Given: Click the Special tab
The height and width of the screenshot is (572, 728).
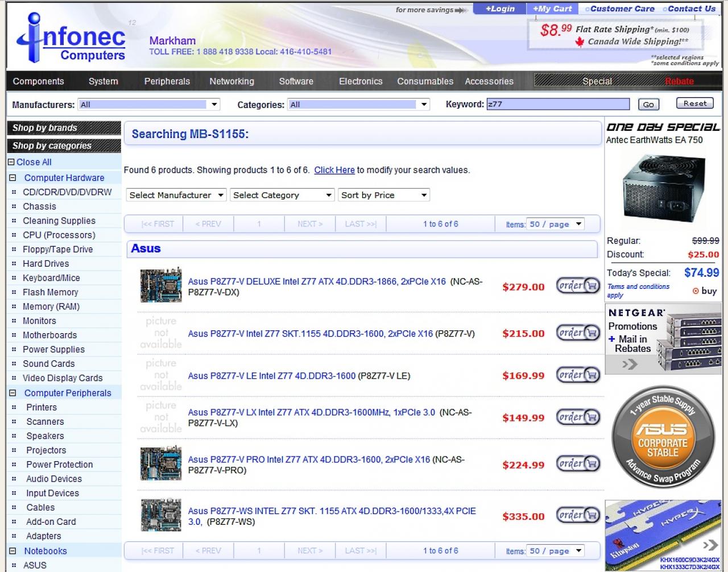Looking at the screenshot, I should [x=597, y=81].
